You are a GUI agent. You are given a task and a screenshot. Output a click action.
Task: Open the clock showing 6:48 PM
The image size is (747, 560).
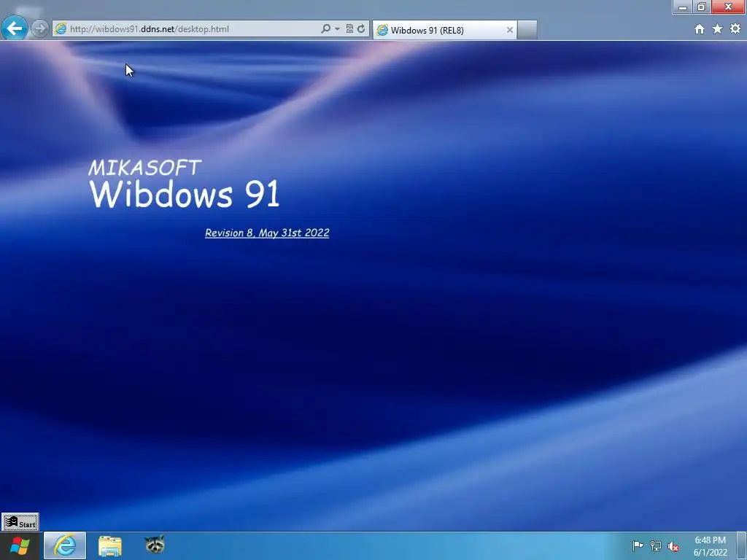pos(710,546)
